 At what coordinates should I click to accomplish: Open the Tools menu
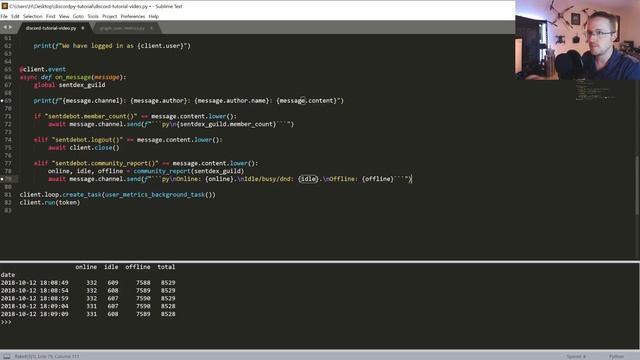tap(93, 16)
